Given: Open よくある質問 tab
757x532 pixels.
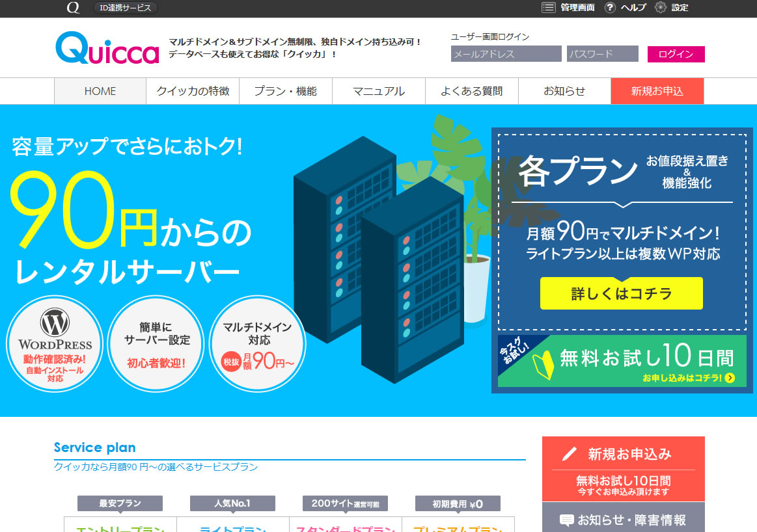Looking at the screenshot, I should point(472,91).
